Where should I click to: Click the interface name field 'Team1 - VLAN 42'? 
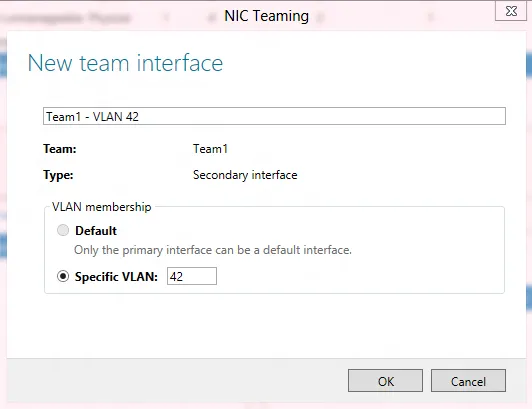pyautogui.click(x=274, y=116)
